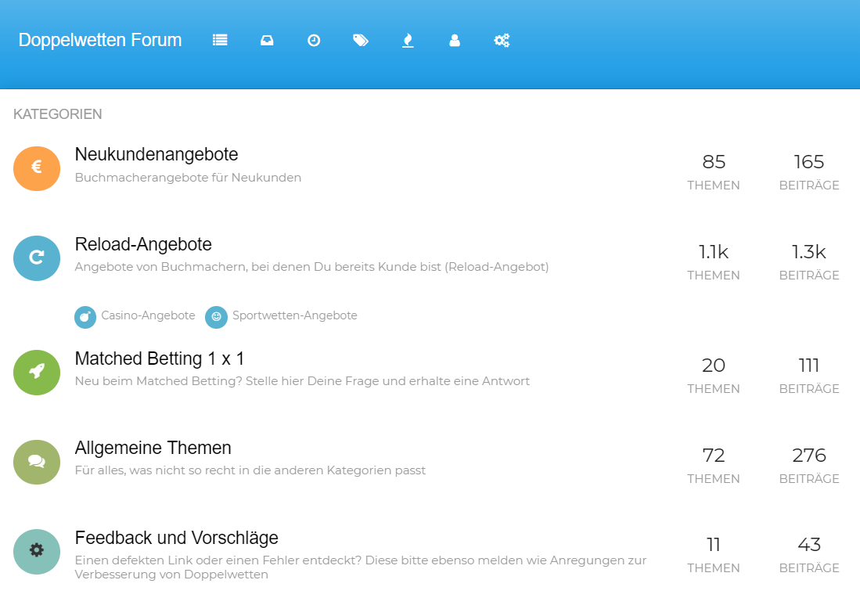860x616 pixels.
Task: Open categories list icon in header
Action: pyautogui.click(x=220, y=40)
